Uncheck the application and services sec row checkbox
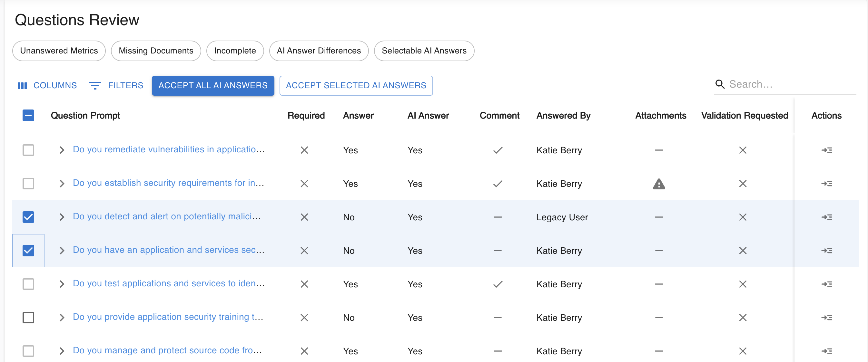 click(28, 251)
